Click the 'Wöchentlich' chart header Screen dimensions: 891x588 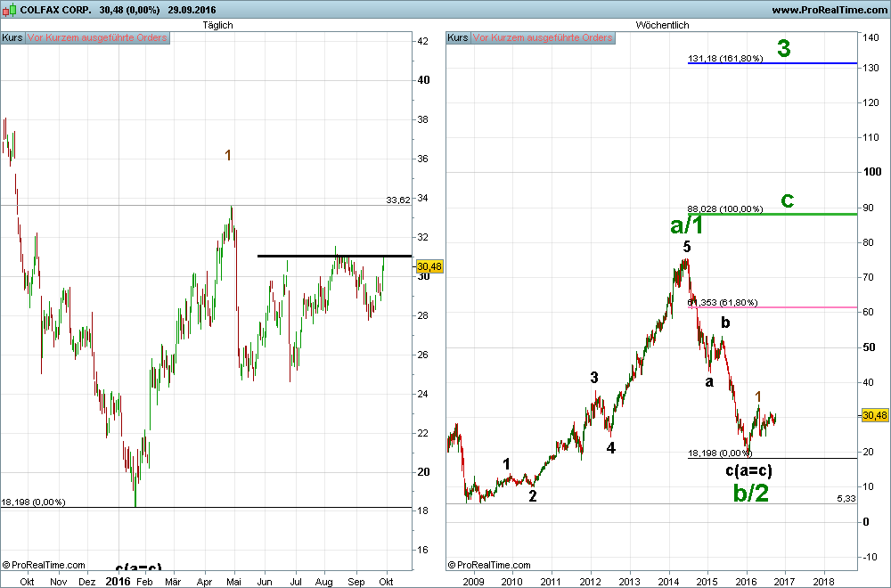[x=662, y=25]
